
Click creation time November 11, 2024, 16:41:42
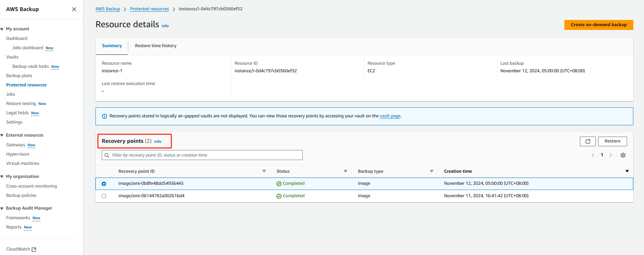pyautogui.click(x=486, y=196)
